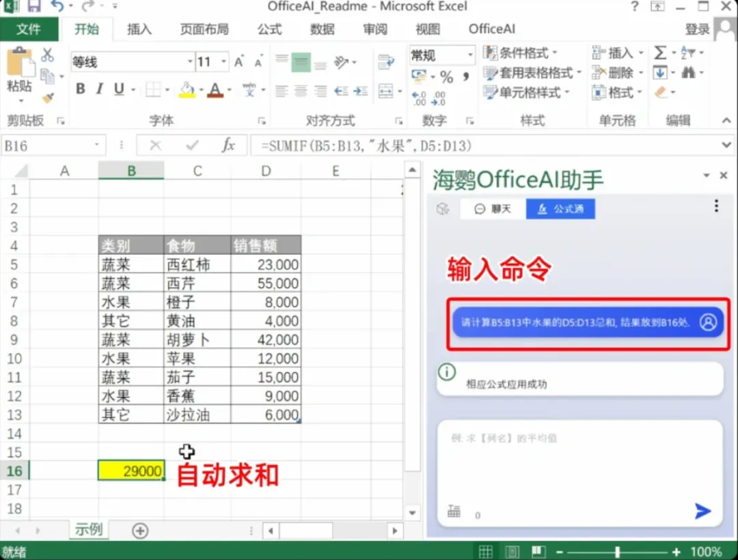Switch to the Insert tab
Screen dimensions: 738x560
pos(139,29)
